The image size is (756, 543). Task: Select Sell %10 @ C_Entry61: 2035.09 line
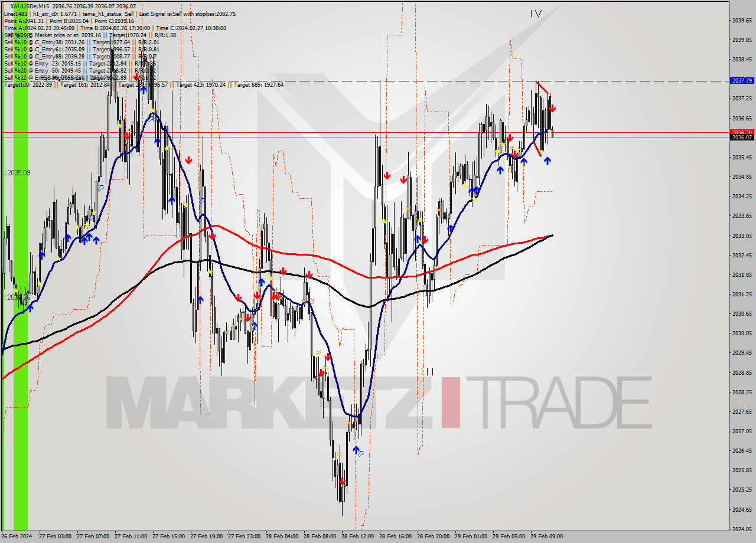tap(82, 49)
